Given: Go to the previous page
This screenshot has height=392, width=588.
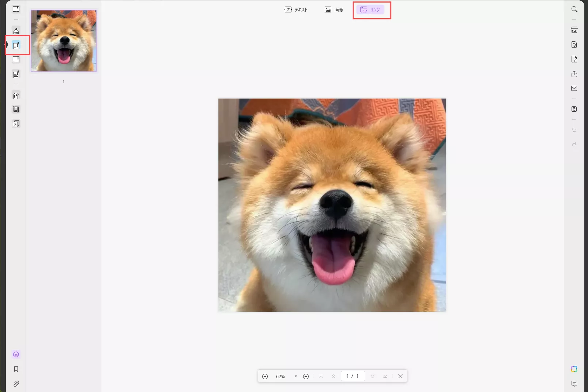Looking at the screenshot, I should (x=333, y=376).
